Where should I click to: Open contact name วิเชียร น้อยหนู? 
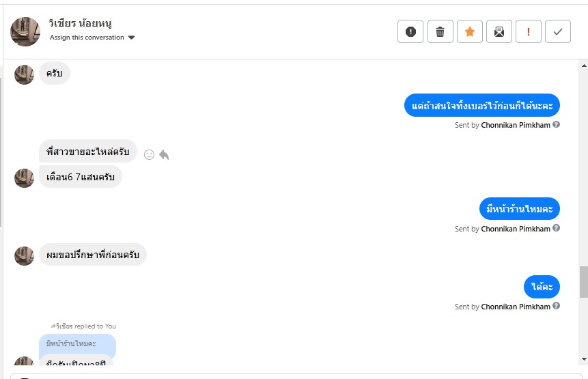[x=80, y=23]
